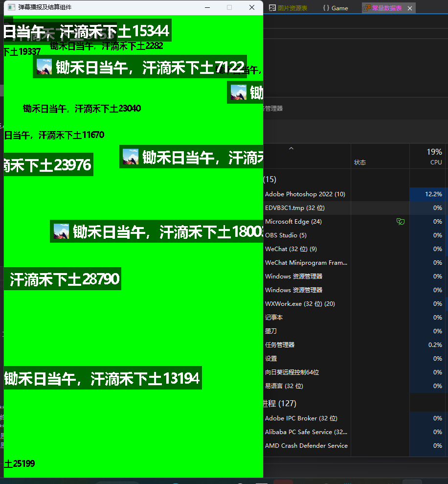Collapse the name column sort chevron
The image size is (448, 484).
(x=291, y=148)
